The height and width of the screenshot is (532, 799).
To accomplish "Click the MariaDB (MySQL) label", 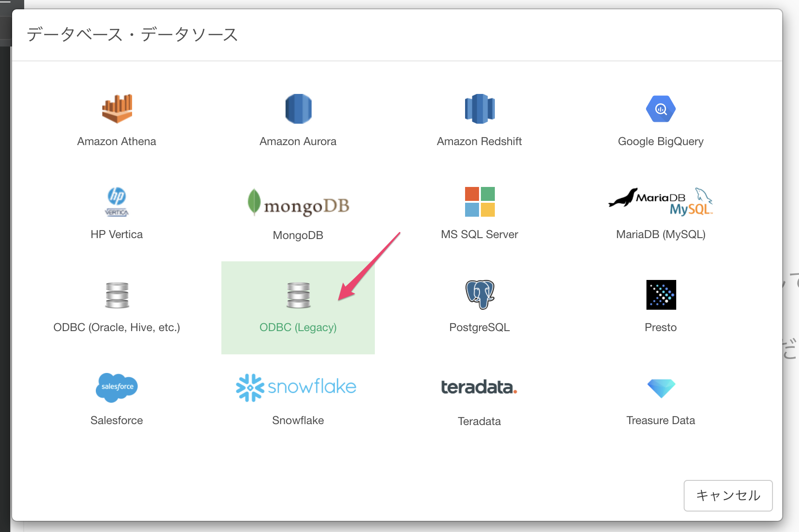I will click(661, 234).
